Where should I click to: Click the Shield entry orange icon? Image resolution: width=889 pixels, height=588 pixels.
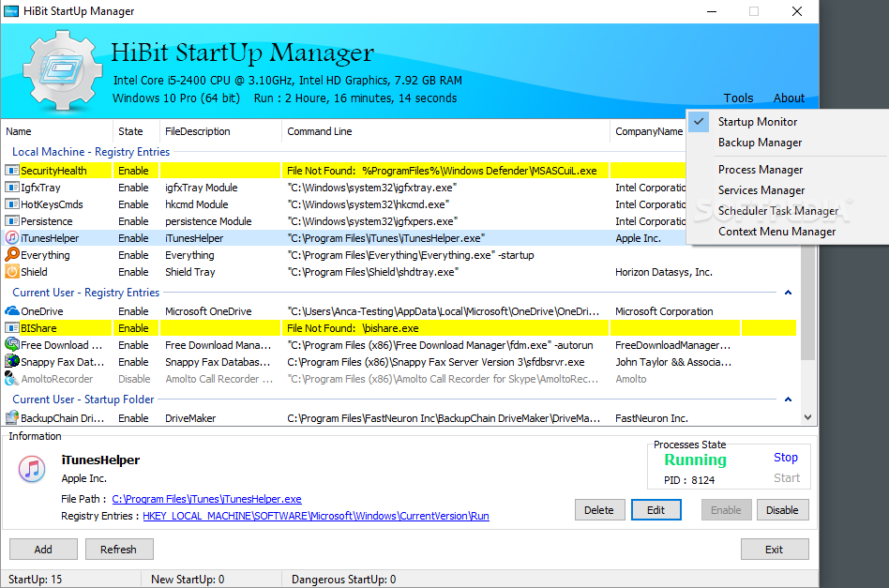[x=12, y=272]
